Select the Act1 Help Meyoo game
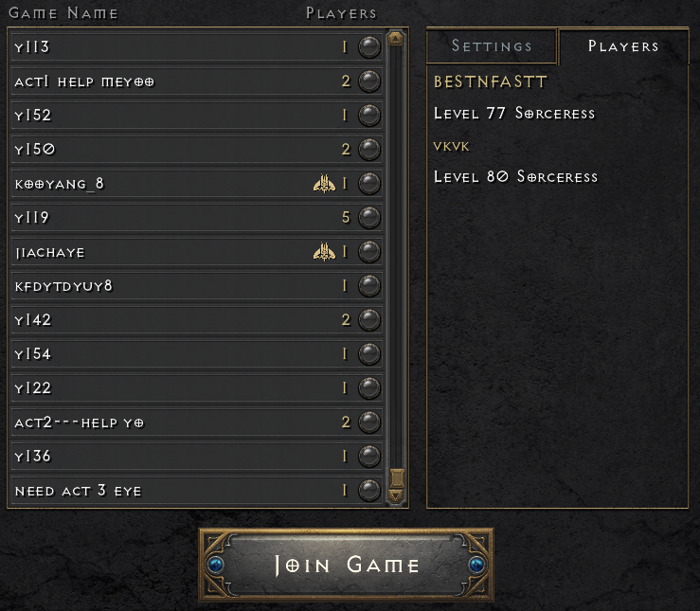This screenshot has width=700, height=611. point(196,81)
